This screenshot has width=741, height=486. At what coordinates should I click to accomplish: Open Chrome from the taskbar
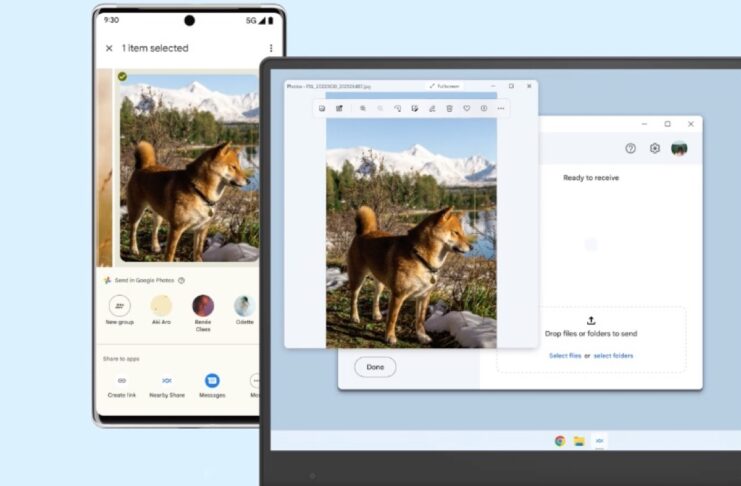560,441
